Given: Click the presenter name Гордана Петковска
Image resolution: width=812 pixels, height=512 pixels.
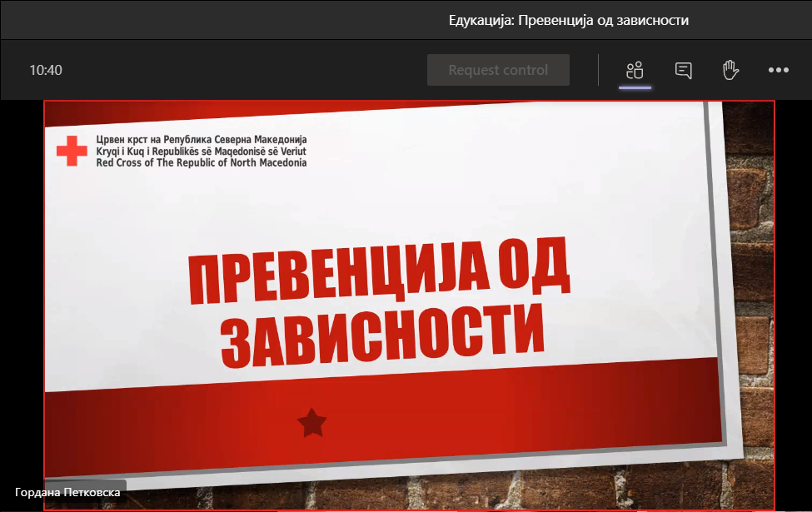Looking at the screenshot, I should point(67,492).
